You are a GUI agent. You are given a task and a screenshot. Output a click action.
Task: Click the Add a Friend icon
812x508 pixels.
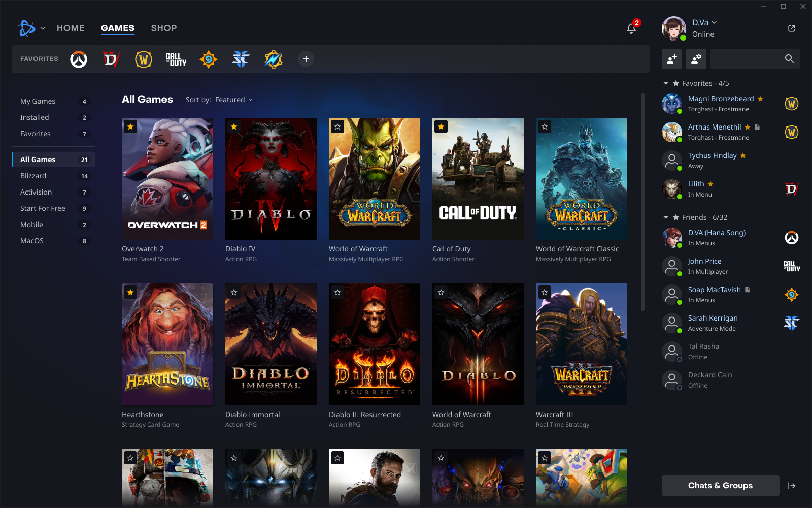(x=672, y=58)
